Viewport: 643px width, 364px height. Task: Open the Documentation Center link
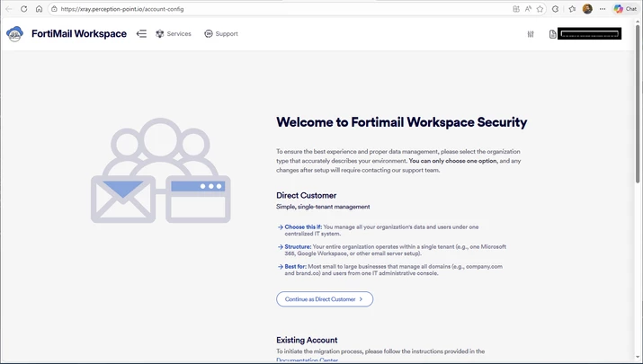click(308, 360)
